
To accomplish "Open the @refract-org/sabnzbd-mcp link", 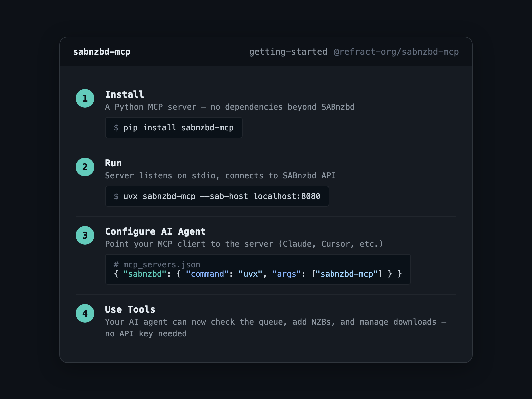I will [x=396, y=52].
